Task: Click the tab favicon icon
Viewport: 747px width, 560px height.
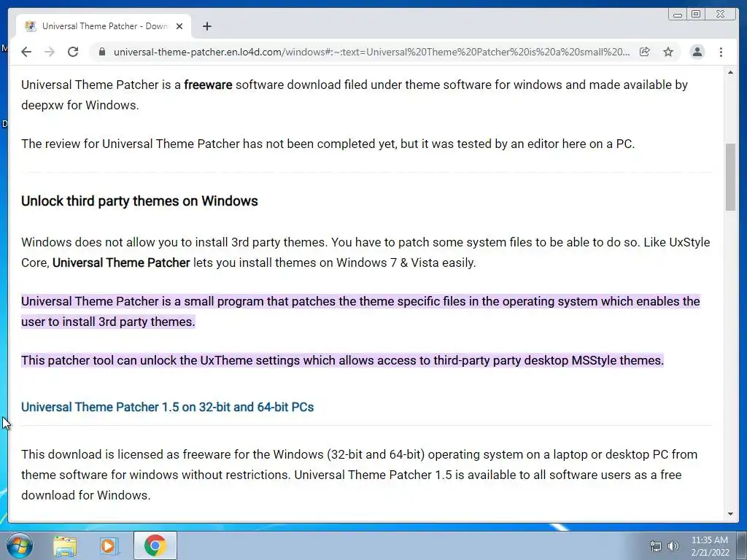Action: [x=31, y=26]
